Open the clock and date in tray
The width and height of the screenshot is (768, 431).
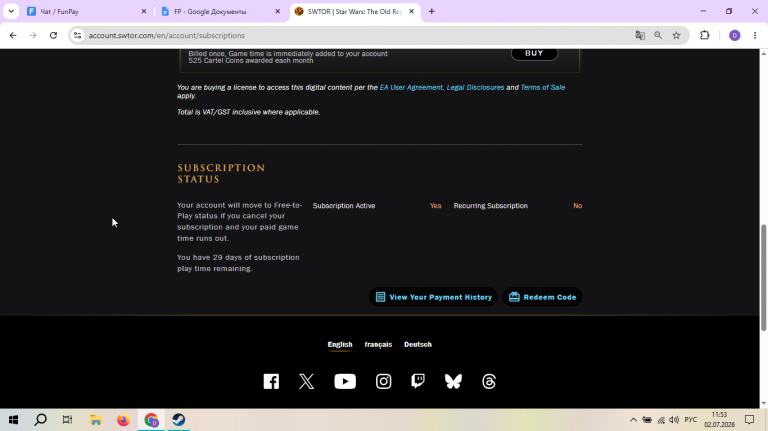pos(720,420)
